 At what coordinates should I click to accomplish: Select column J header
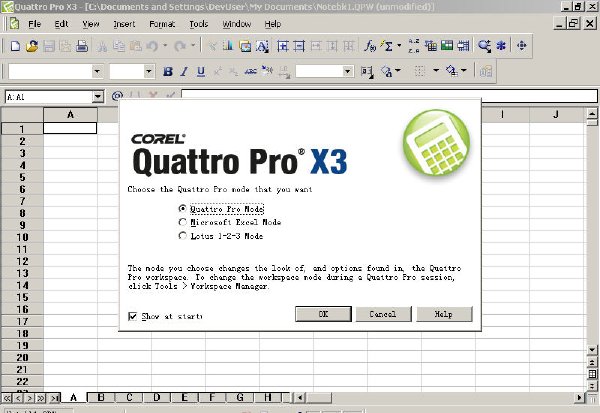[556, 114]
